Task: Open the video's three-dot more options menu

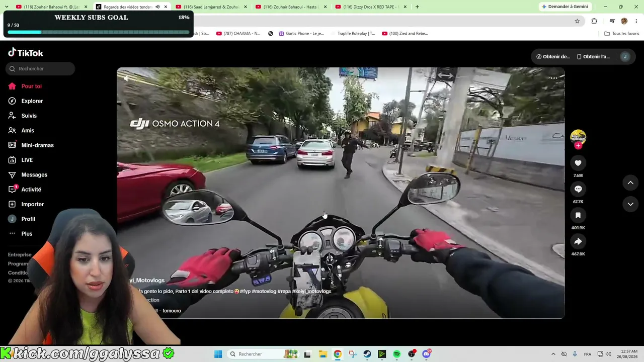Action: 553,78
